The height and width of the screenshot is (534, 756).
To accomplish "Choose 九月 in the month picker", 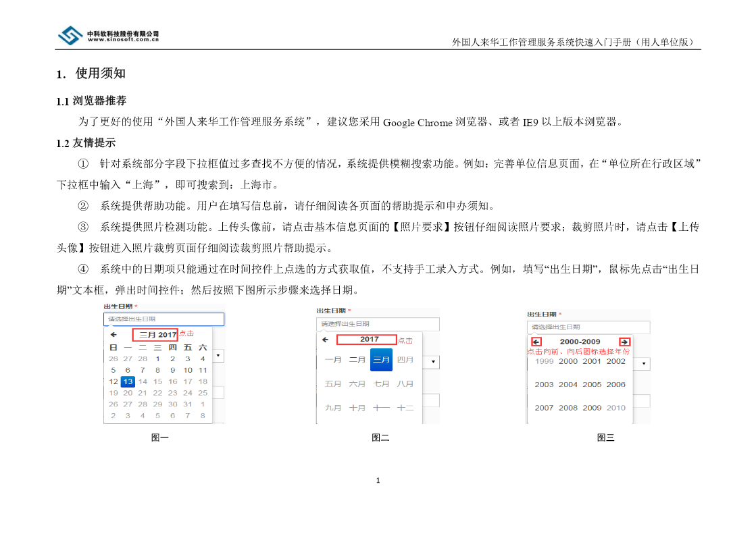I will click(333, 408).
